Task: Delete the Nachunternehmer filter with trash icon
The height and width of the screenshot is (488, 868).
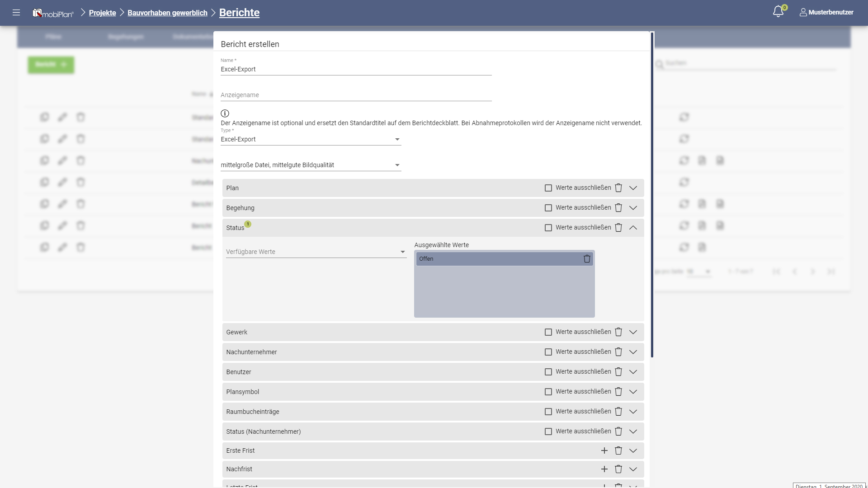Action: click(618, 352)
